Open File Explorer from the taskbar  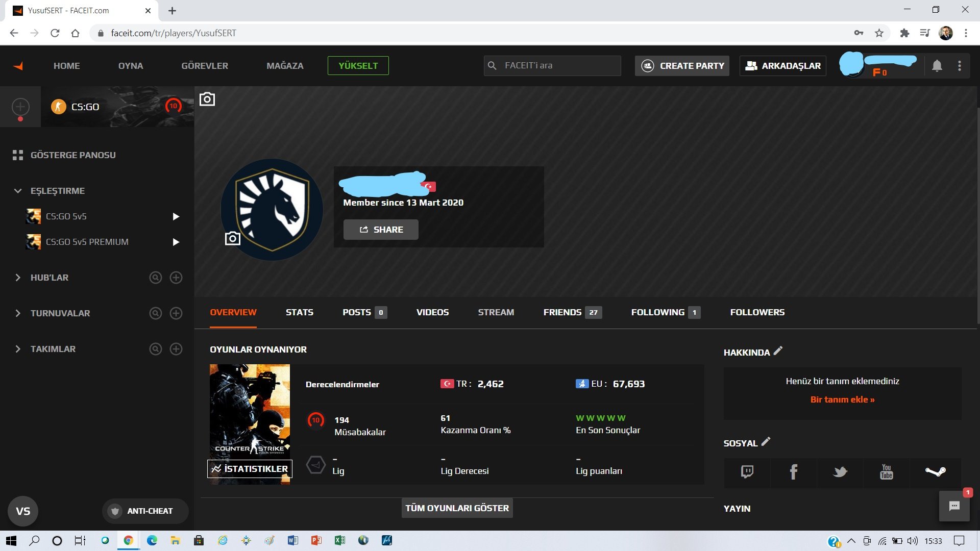point(175,541)
